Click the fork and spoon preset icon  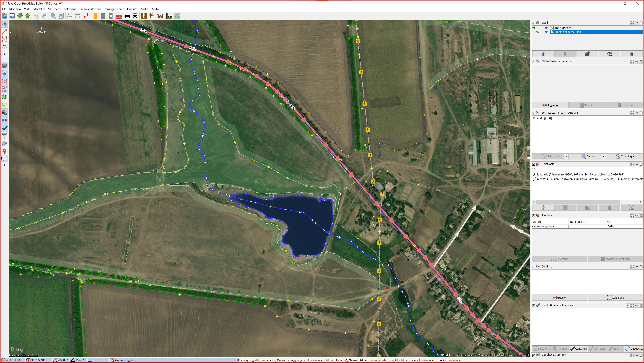click(x=152, y=16)
